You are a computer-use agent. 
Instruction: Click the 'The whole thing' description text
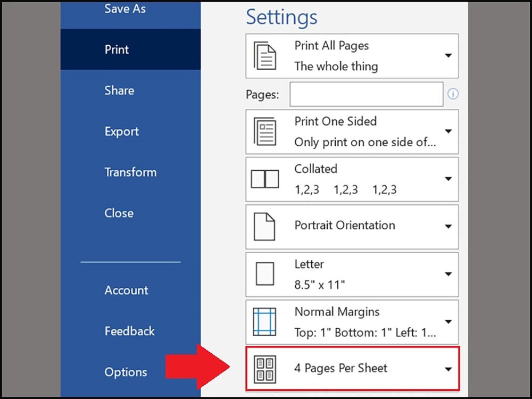tap(336, 66)
